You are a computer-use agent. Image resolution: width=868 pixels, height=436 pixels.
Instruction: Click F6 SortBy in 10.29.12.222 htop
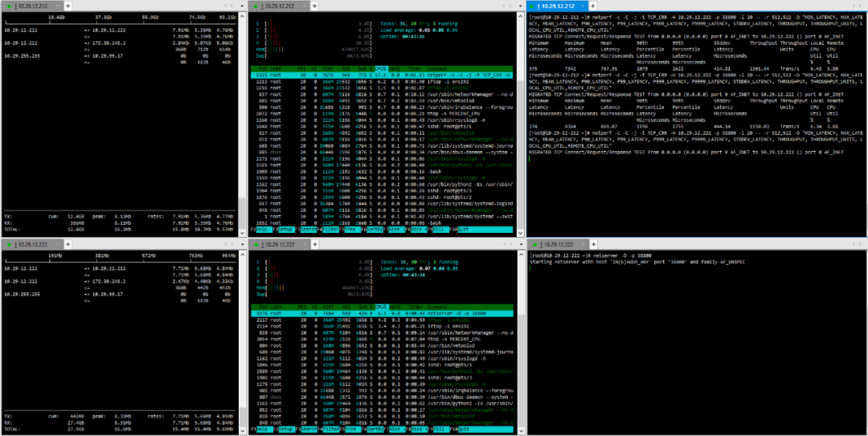tap(372, 430)
